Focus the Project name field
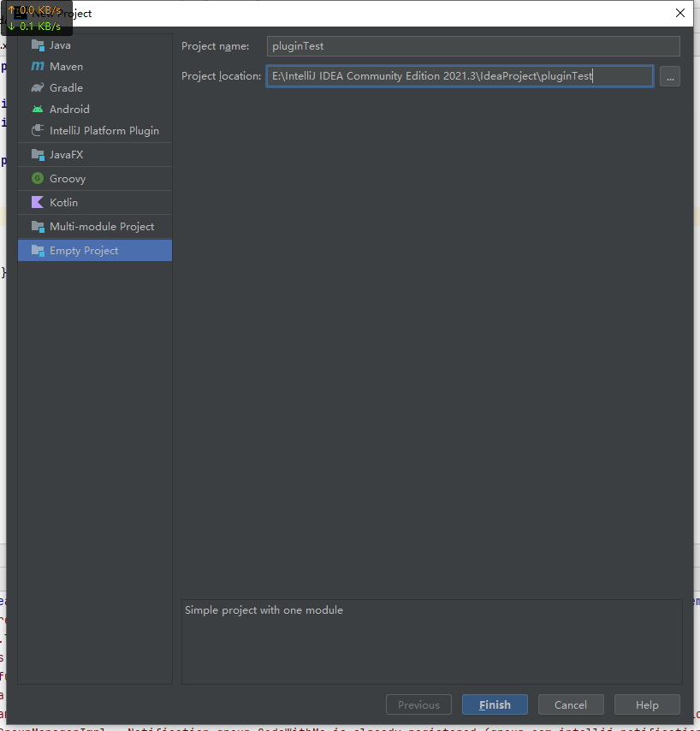Screen dimensions: 700x731 (x=473, y=46)
